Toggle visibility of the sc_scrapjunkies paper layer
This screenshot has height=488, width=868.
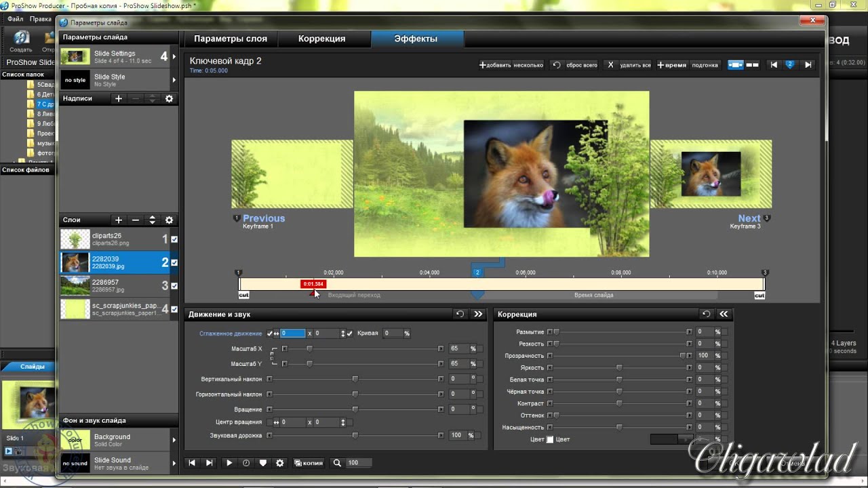(174, 310)
